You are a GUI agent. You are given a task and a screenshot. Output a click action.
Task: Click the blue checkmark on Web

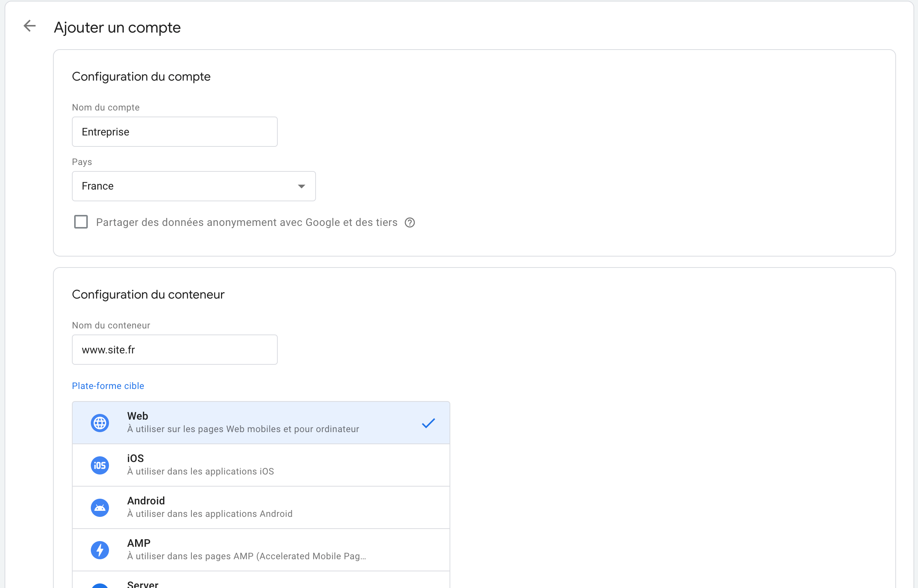[x=428, y=423]
